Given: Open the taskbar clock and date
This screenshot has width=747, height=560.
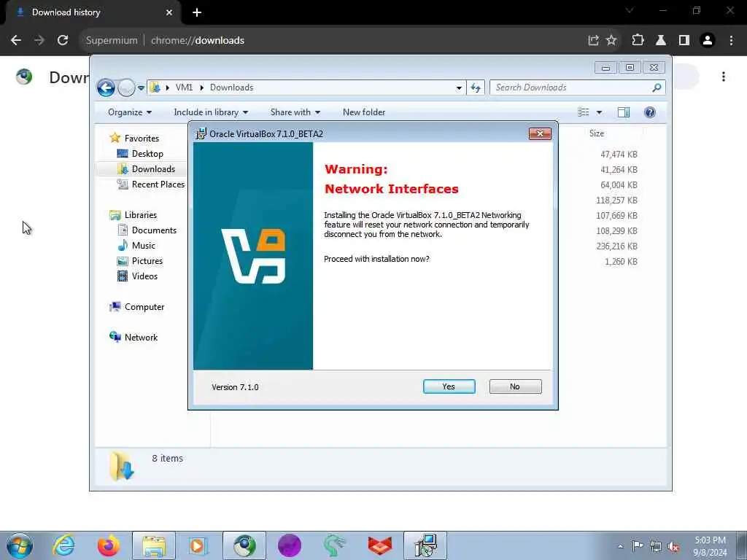Looking at the screenshot, I should 710,546.
